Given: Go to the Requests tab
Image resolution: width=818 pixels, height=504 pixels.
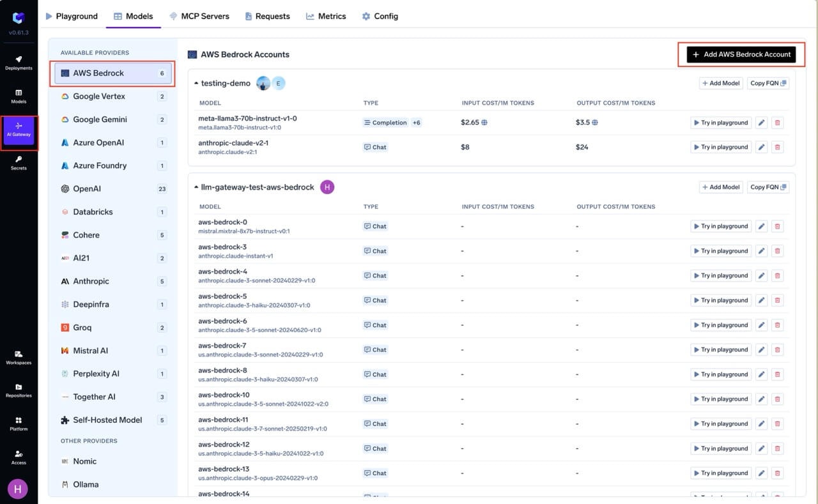Looking at the screenshot, I should (x=267, y=16).
